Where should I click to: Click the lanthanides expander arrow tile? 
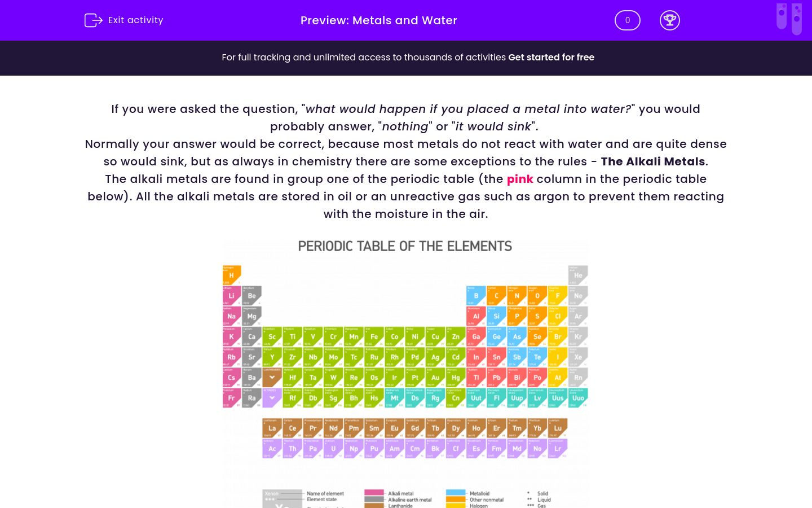[x=272, y=377]
